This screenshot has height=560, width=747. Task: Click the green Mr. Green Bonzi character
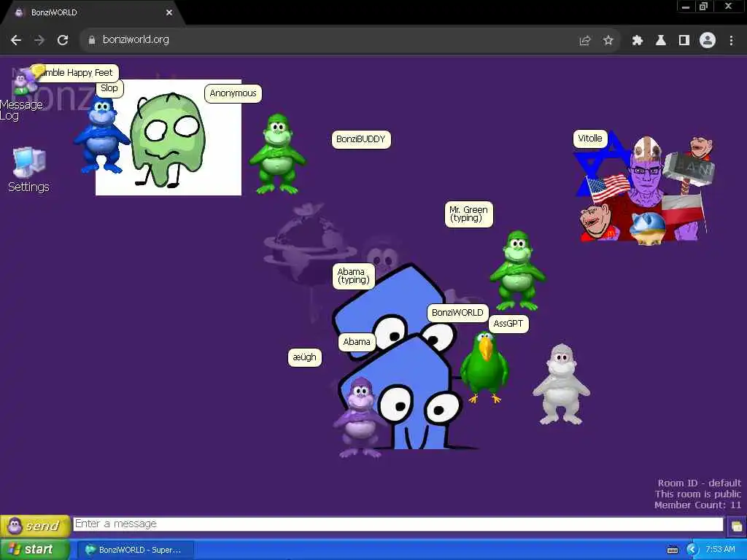[x=517, y=270]
